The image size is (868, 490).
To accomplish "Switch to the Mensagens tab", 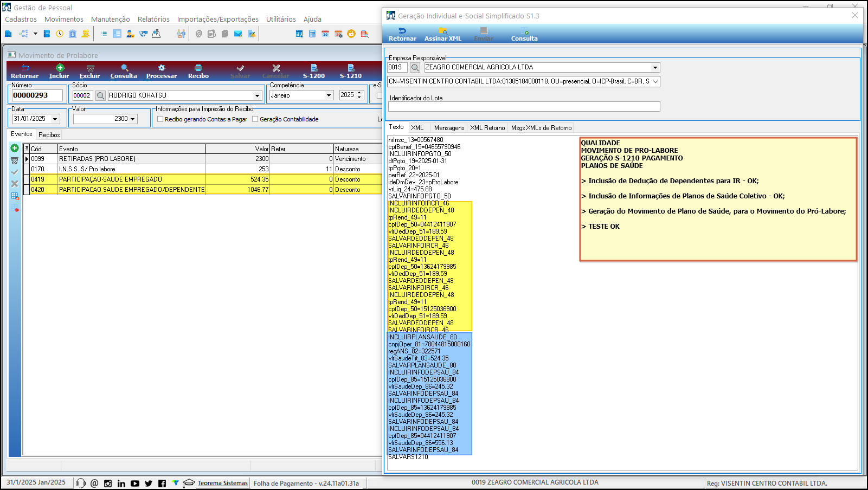I will (x=449, y=128).
